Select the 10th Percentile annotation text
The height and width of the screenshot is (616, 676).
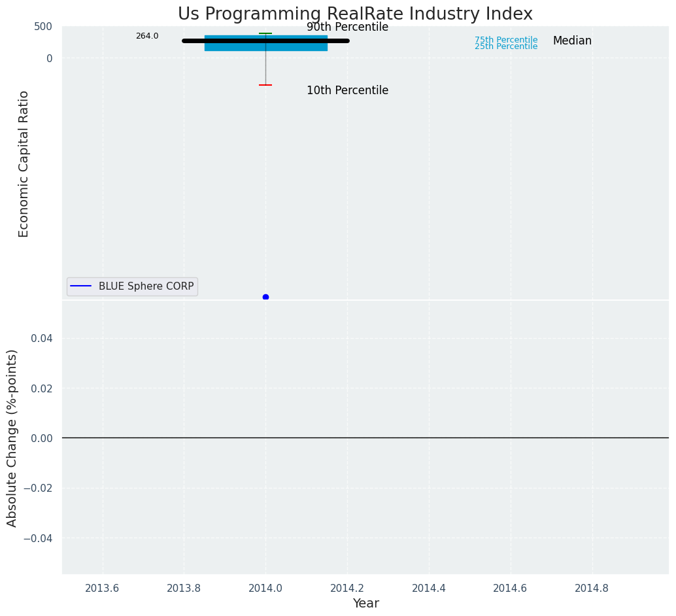[x=347, y=91]
